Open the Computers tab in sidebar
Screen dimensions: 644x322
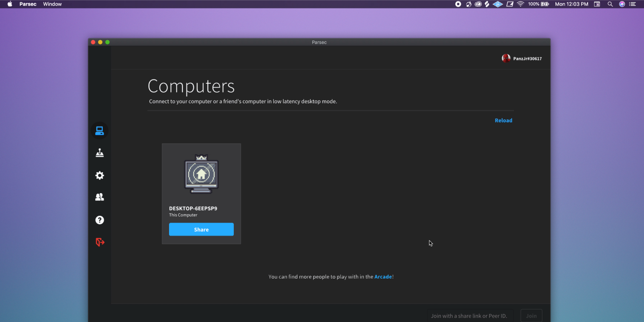coord(99,131)
